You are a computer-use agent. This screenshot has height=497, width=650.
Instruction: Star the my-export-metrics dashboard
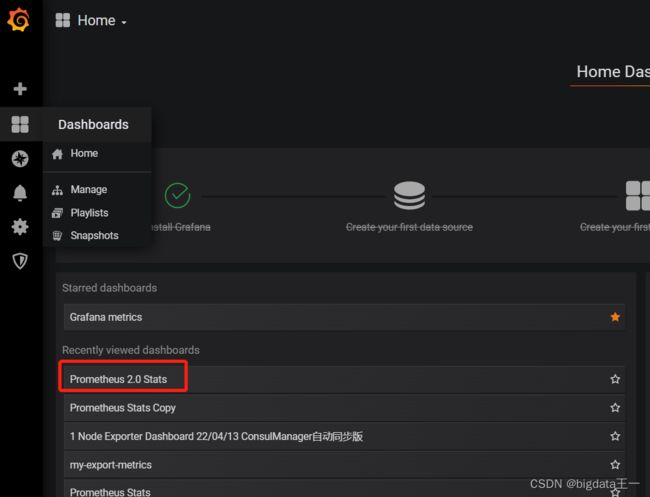(x=615, y=465)
